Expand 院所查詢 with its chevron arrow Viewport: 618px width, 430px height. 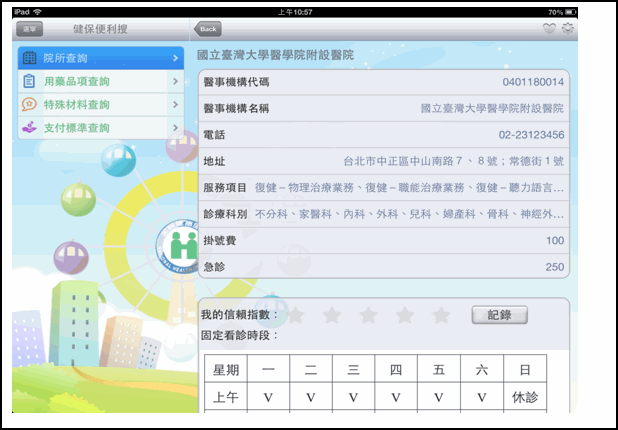coord(175,58)
